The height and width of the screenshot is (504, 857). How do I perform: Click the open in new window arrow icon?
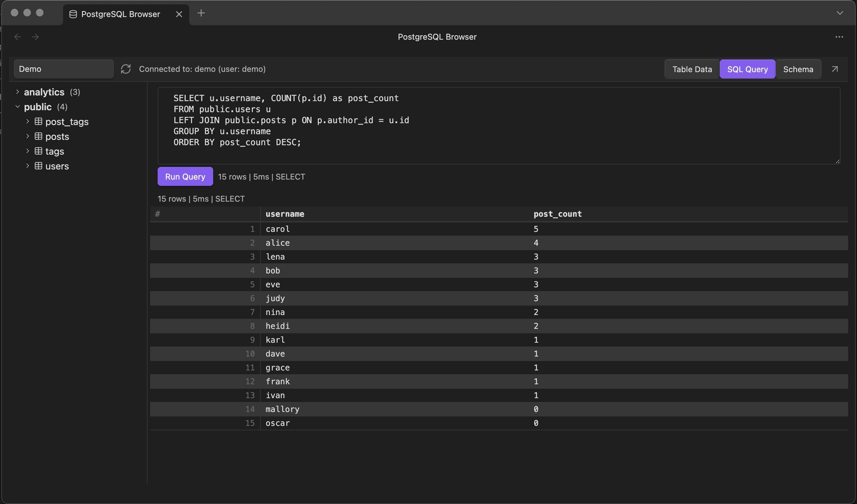(x=835, y=69)
